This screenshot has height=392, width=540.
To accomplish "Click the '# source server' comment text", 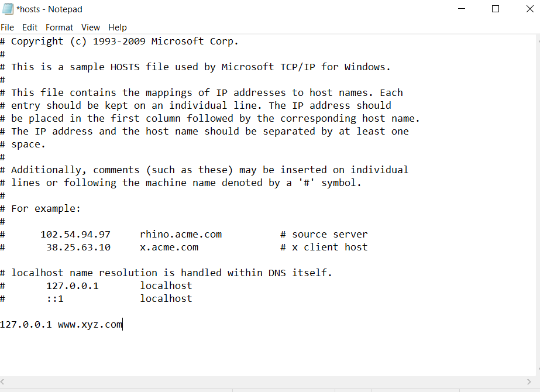I will [324, 234].
